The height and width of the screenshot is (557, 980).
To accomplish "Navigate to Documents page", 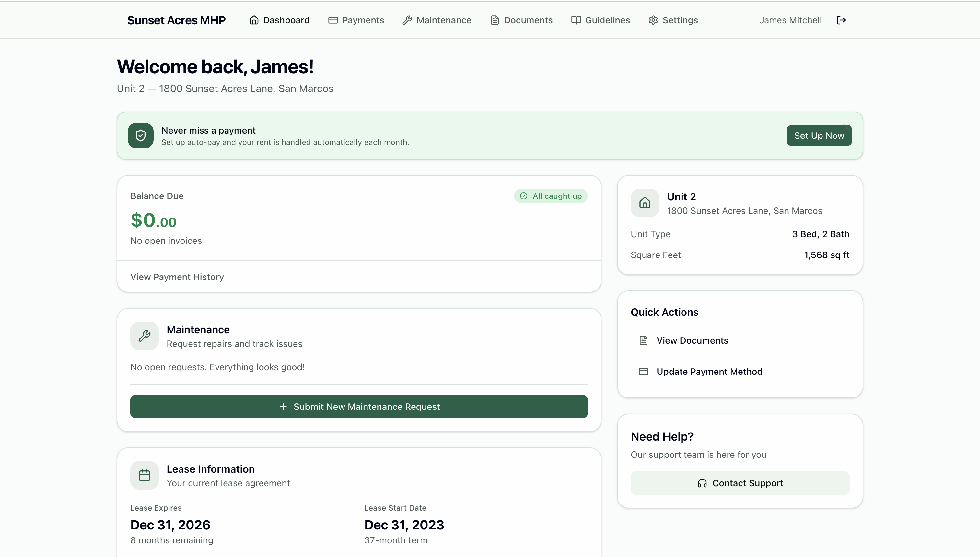I will pyautogui.click(x=521, y=20).
